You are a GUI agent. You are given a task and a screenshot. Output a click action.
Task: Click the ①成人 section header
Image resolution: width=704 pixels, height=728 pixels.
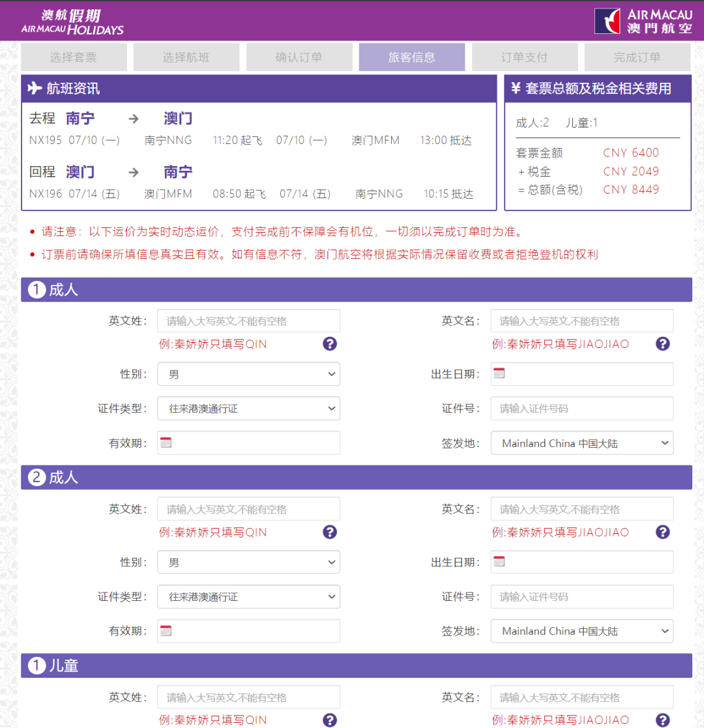(356, 290)
